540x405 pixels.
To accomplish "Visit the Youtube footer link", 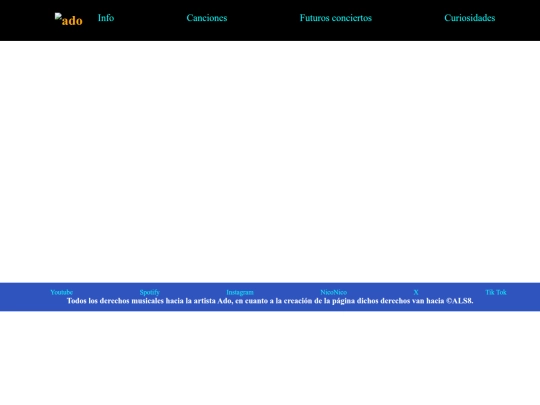I will (61, 292).
